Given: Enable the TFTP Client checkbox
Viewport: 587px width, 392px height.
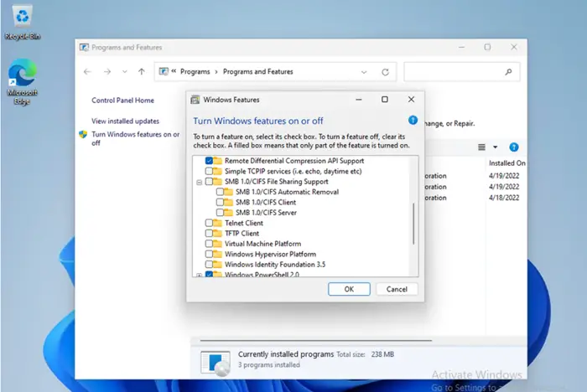Looking at the screenshot, I should point(209,234).
